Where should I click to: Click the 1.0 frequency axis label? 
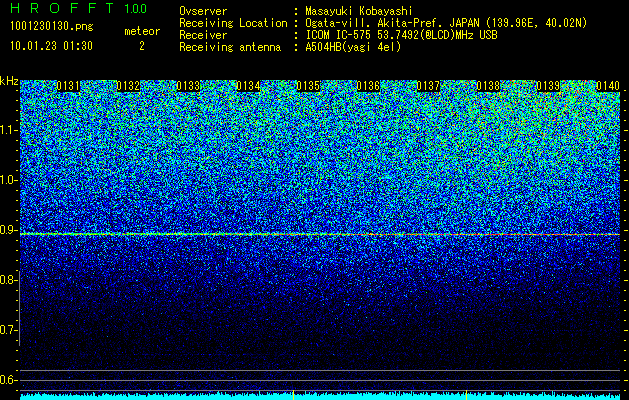tap(9, 180)
